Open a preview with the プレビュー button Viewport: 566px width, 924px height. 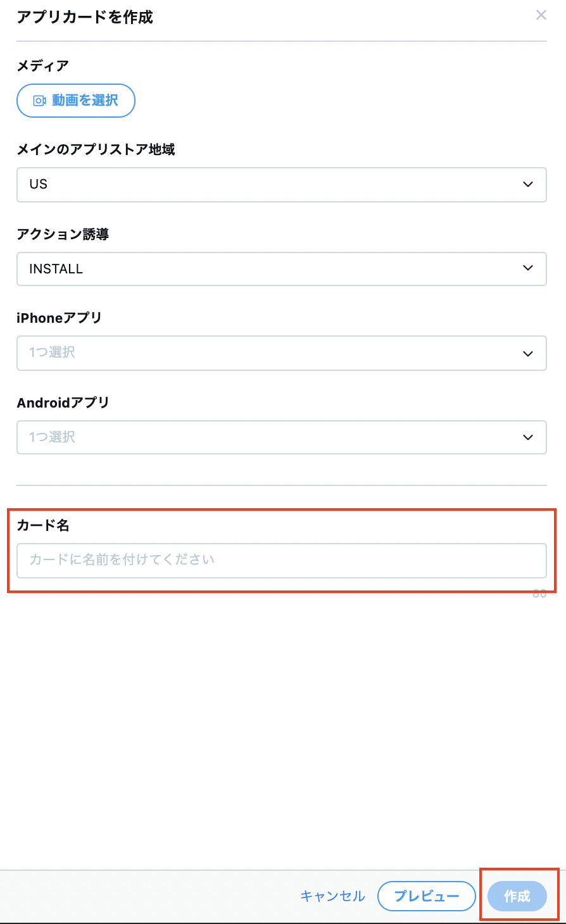pyautogui.click(x=426, y=896)
